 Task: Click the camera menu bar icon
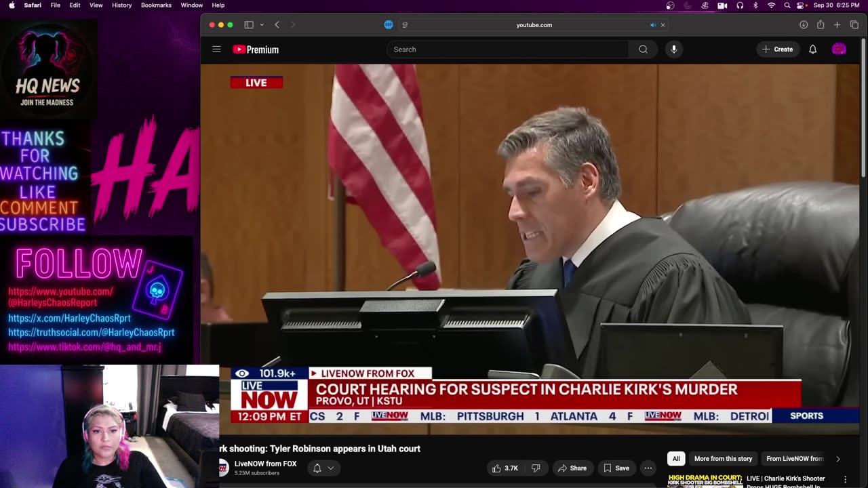pos(722,5)
